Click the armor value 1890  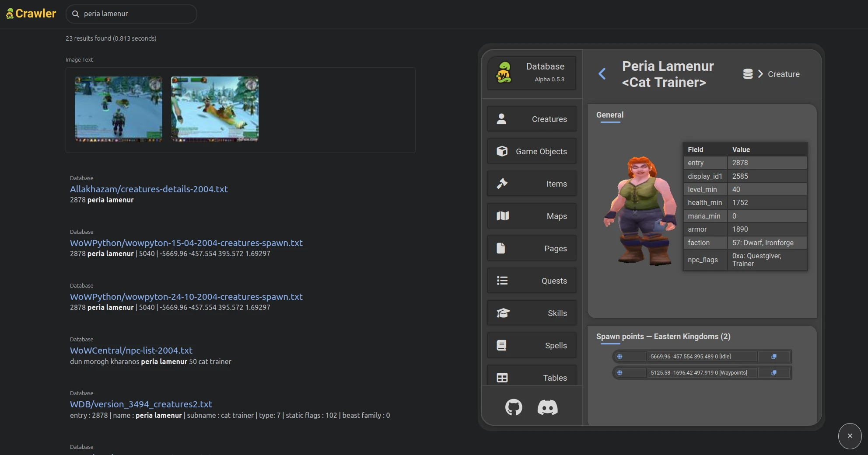[767, 229]
